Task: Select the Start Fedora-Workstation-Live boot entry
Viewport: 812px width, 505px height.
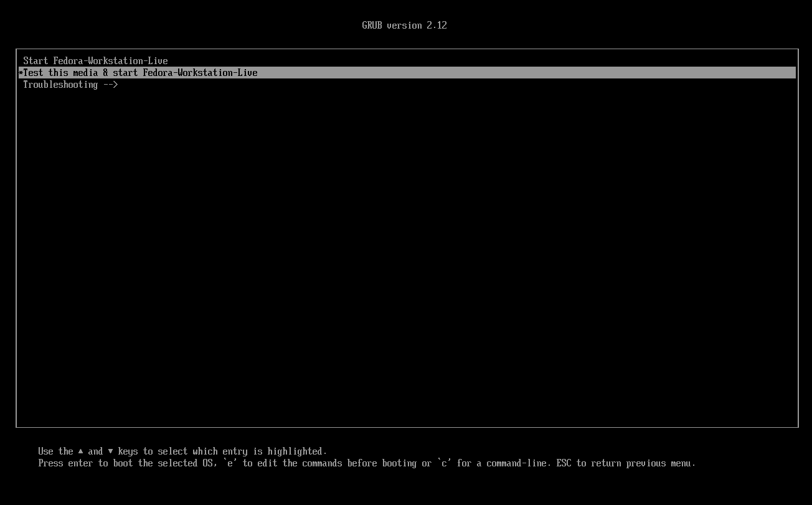Action: [x=407, y=61]
